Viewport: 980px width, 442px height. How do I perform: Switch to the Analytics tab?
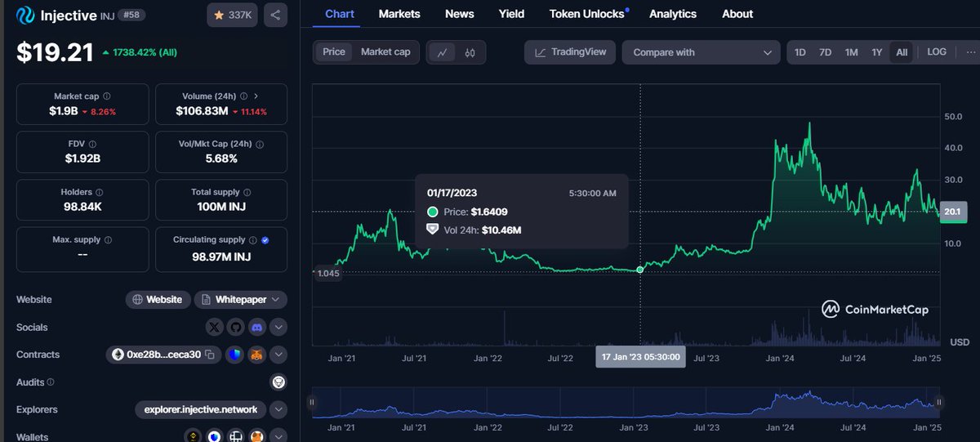pyautogui.click(x=673, y=14)
